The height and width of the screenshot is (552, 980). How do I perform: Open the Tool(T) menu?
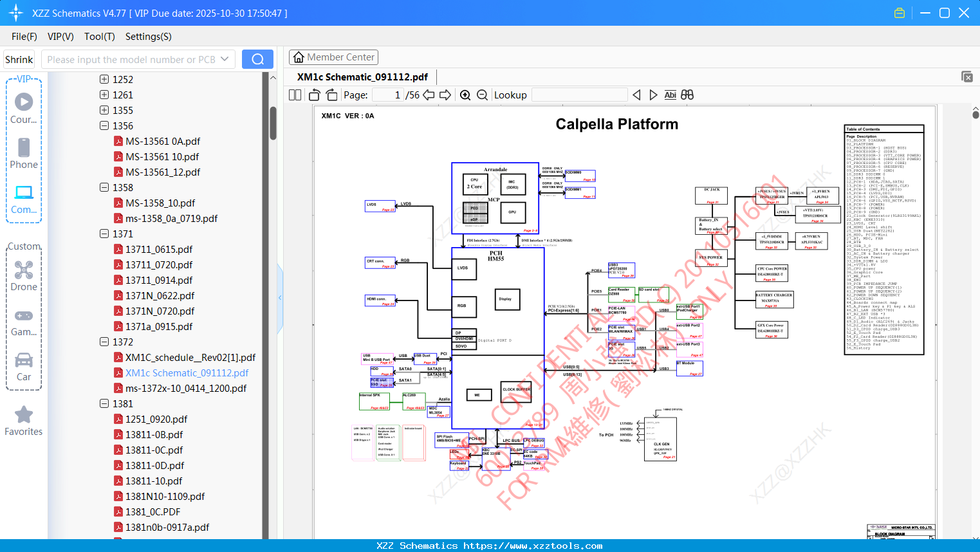click(100, 37)
